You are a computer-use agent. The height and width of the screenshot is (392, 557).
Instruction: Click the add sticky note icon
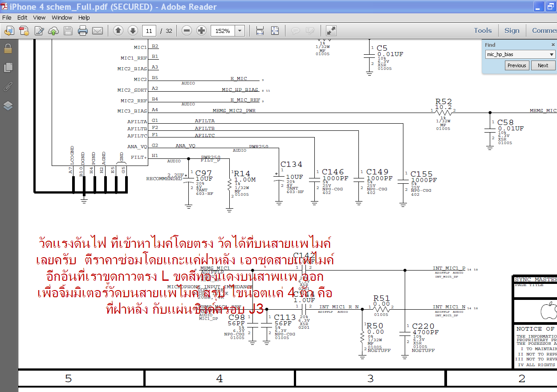295,31
